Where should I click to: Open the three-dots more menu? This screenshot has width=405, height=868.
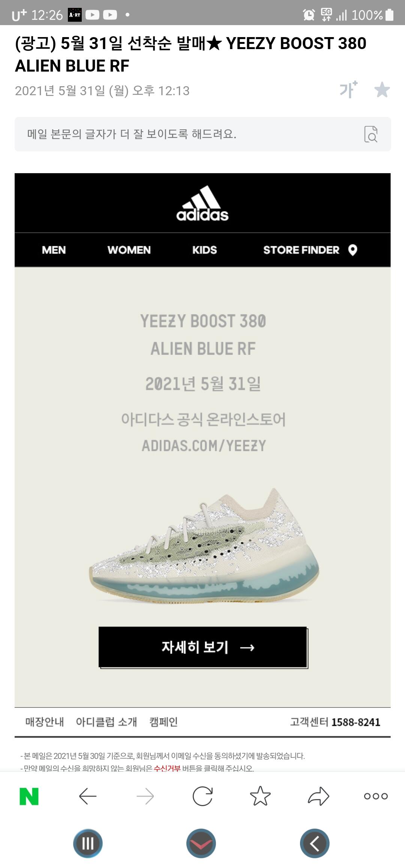(376, 796)
